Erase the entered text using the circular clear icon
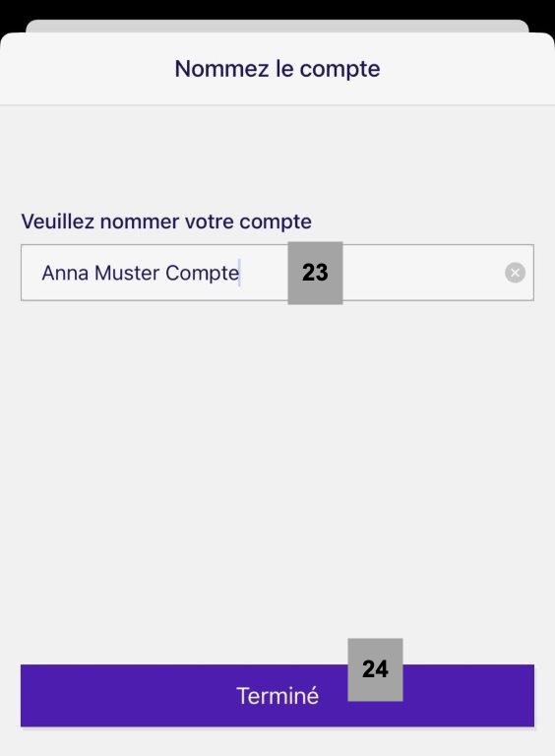 [515, 273]
